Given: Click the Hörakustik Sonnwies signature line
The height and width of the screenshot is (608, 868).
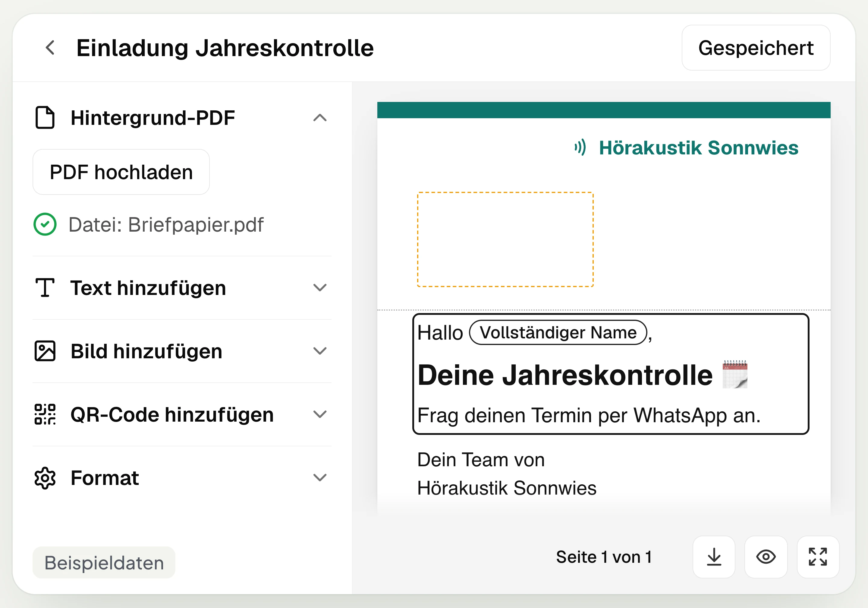Looking at the screenshot, I should [x=507, y=488].
